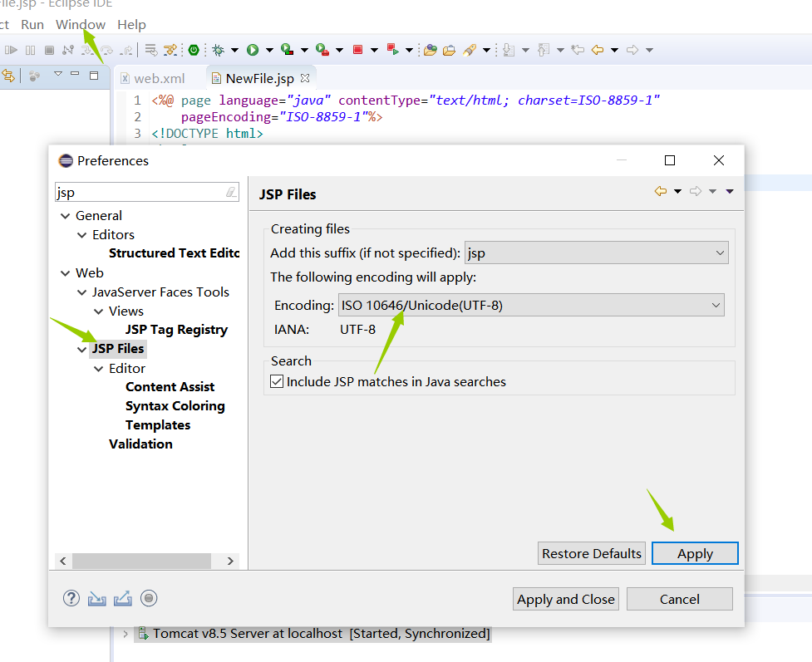This screenshot has width=812, height=662.
Task: Click the Open Task folder icon
Action: pyautogui.click(x=449, y=50)
